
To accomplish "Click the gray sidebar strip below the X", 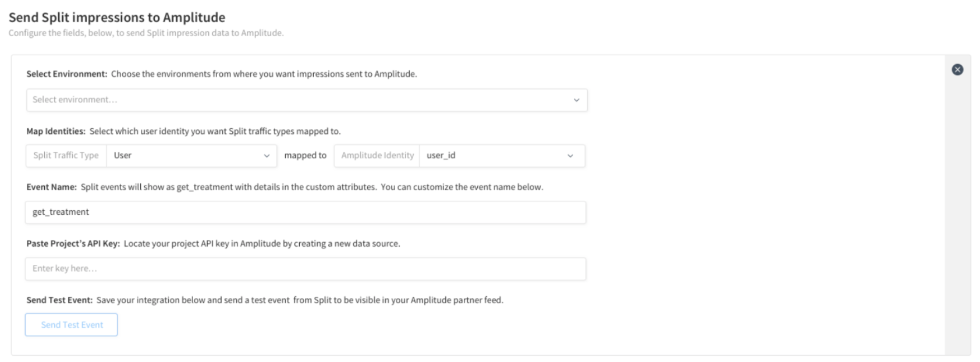I will (x=957, y=217).
